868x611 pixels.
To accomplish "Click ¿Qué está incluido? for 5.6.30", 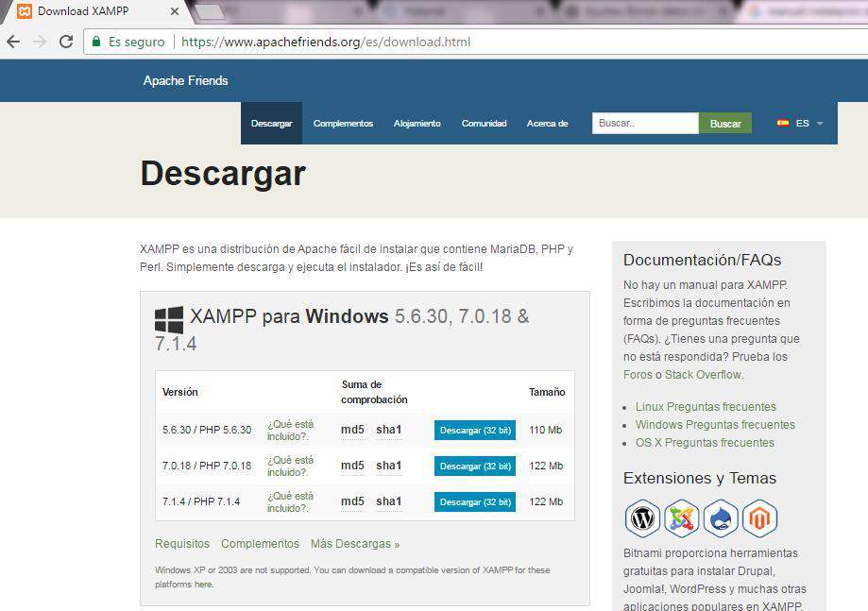I will 290,430.
